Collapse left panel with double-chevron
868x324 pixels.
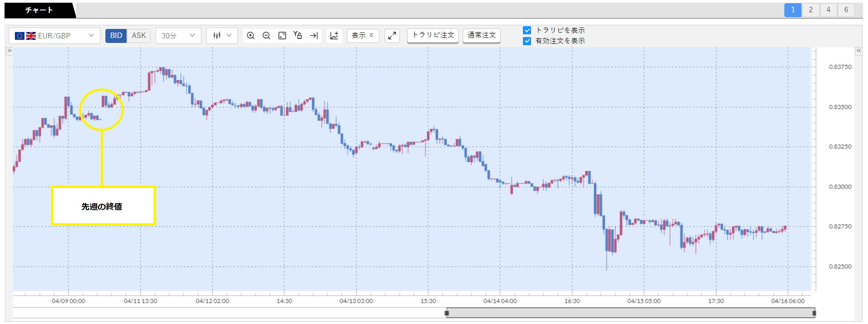tap(9, 51)
